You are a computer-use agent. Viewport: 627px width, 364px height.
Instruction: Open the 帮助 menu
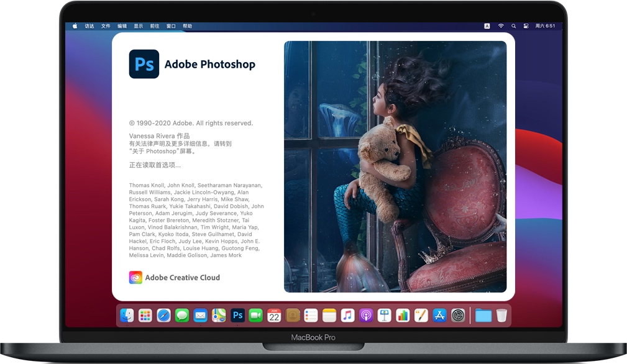(x=187, y=26)
